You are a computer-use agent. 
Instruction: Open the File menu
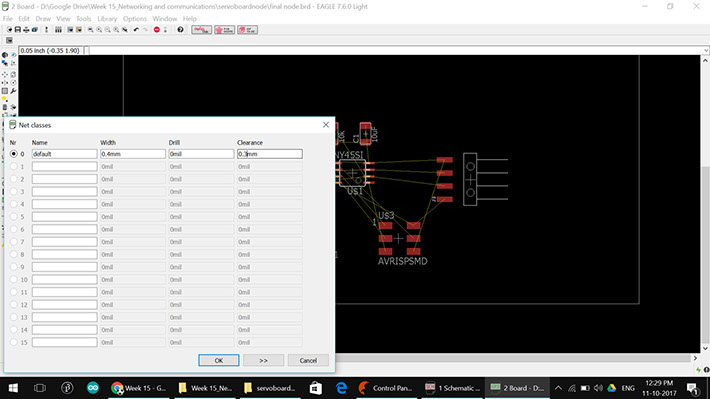click(8, 19)
